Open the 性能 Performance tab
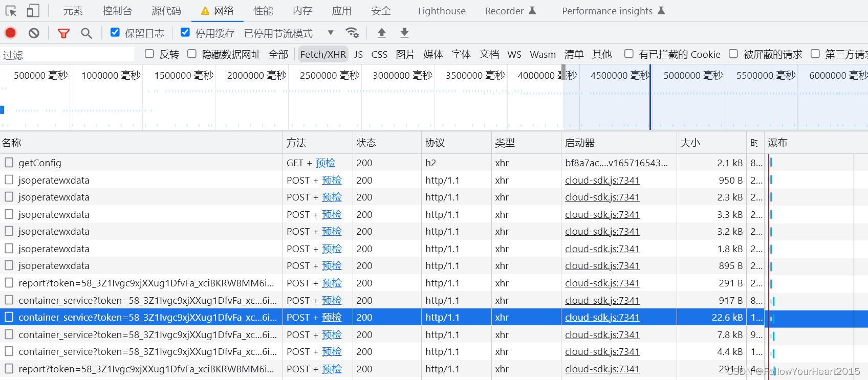This screenshot has height=380, width=868. [263, 11]
